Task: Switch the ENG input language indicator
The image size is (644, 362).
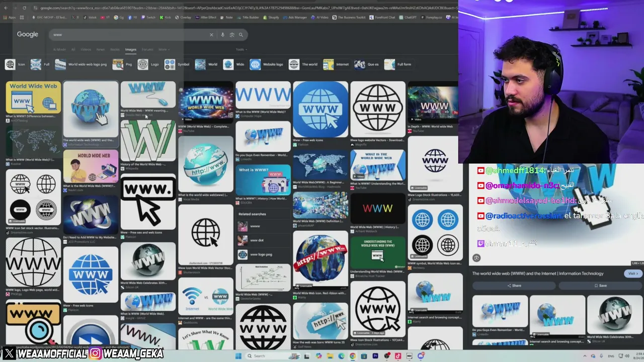Action: pyautogui.click(x=611, y=356)
